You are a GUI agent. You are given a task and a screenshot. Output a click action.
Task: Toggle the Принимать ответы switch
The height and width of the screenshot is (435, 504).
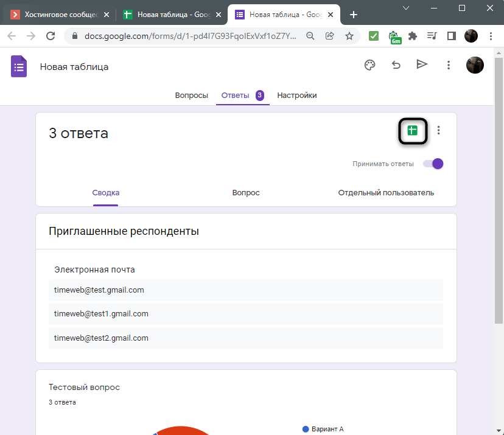click(433, 164)
